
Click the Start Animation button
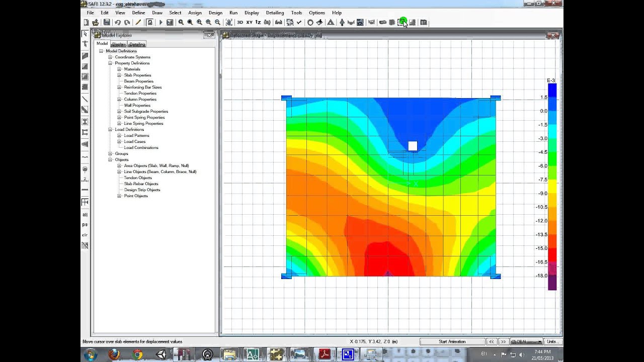452,341
